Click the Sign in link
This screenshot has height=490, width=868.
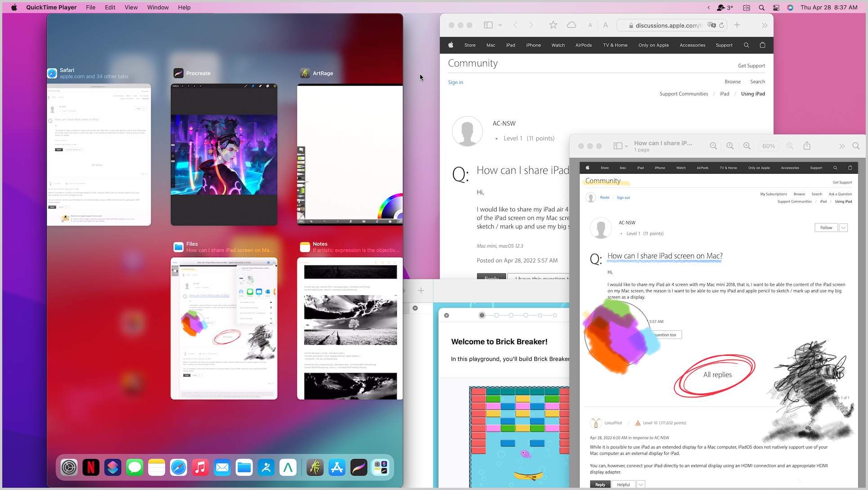(455, 82)
